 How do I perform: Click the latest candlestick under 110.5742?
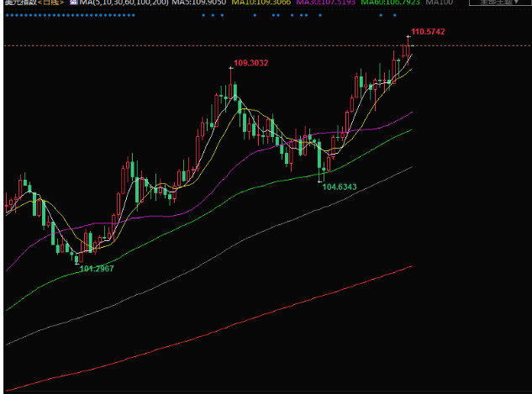click(408, 50)
